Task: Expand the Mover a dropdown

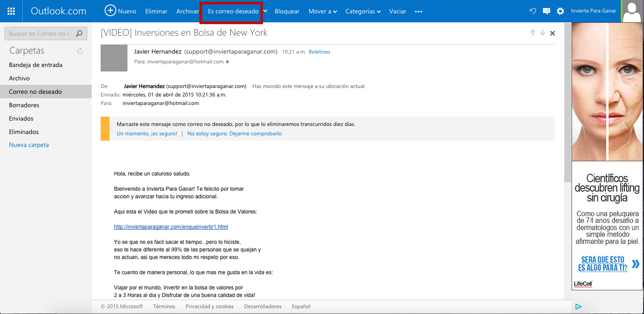Action: [x=322, y=11]
